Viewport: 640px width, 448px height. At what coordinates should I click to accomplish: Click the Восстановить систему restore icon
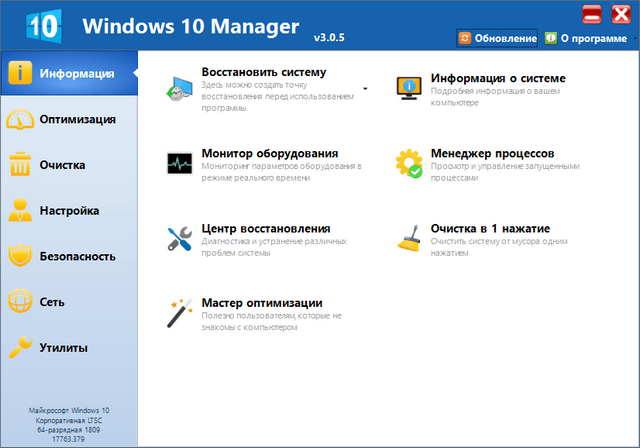click(180, 89)
